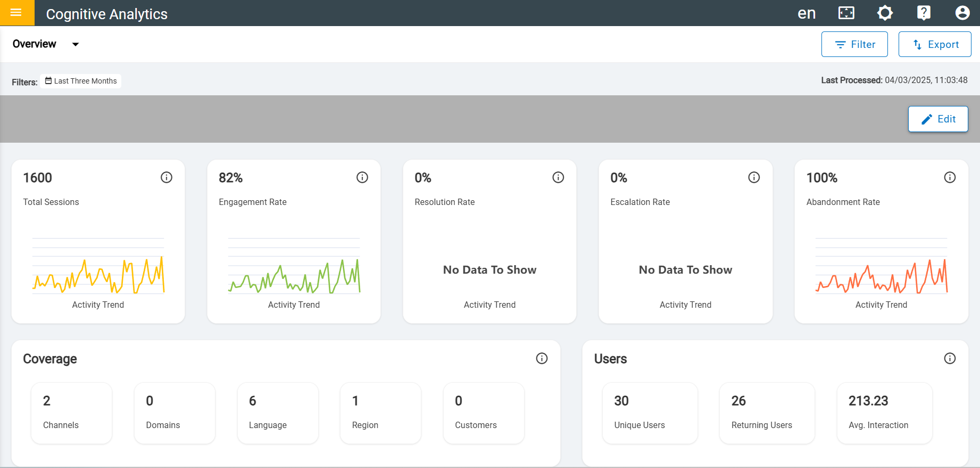980x468 pixels.
Task: Select the Last Three Months filter chip
Action: pyautogui.click(x=81, y=81)
